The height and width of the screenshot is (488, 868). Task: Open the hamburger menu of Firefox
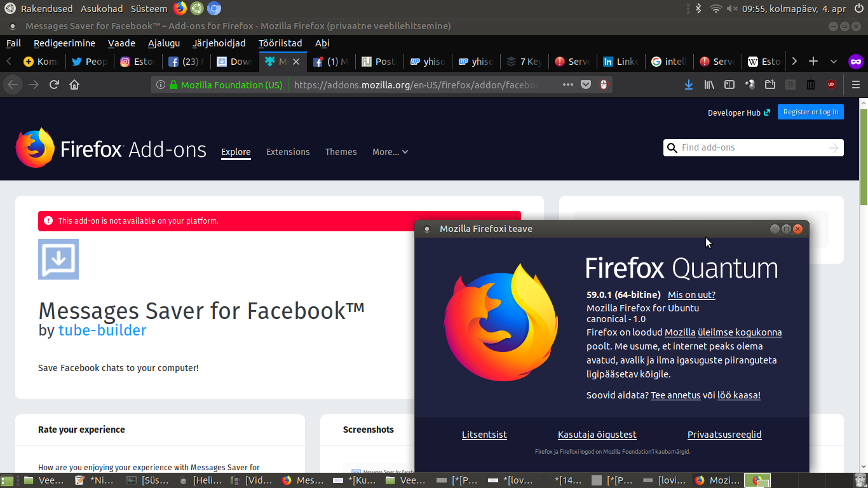tap(855, 85)
